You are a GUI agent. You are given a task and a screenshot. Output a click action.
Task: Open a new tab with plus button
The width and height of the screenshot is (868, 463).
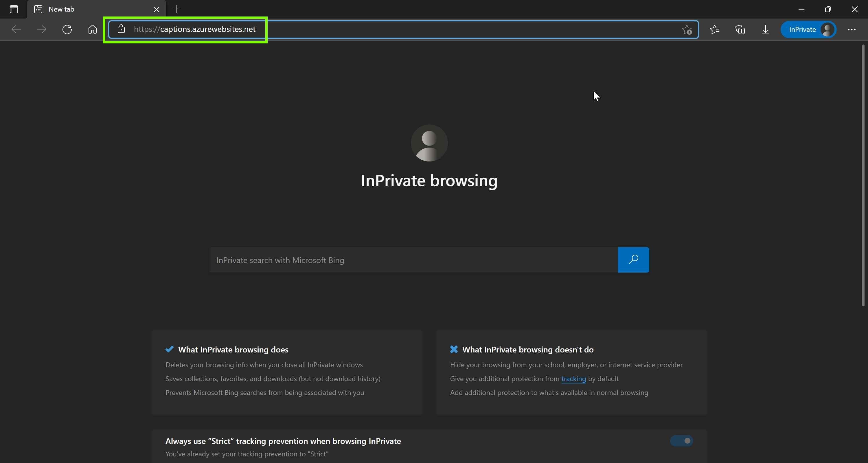[x=176, y=9]
